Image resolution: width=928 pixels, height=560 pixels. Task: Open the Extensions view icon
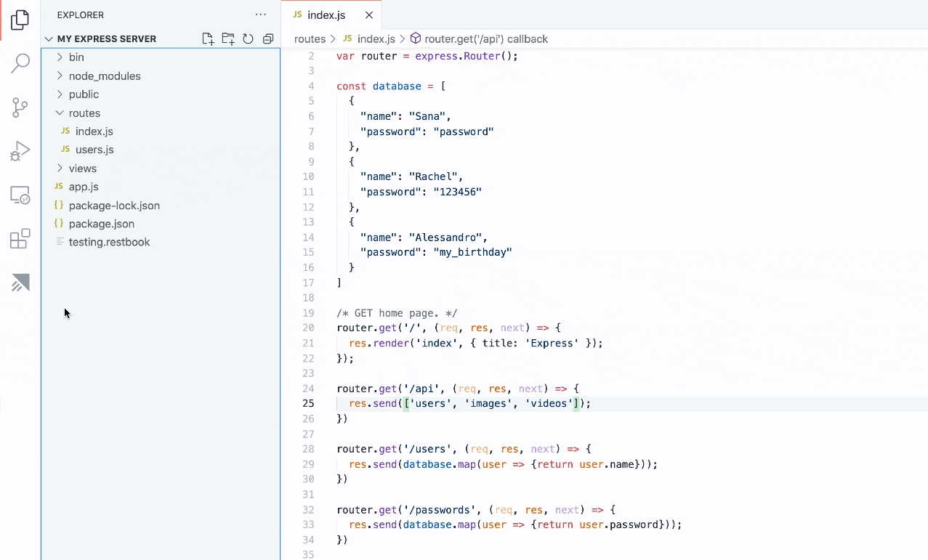[x=20, y=239]
